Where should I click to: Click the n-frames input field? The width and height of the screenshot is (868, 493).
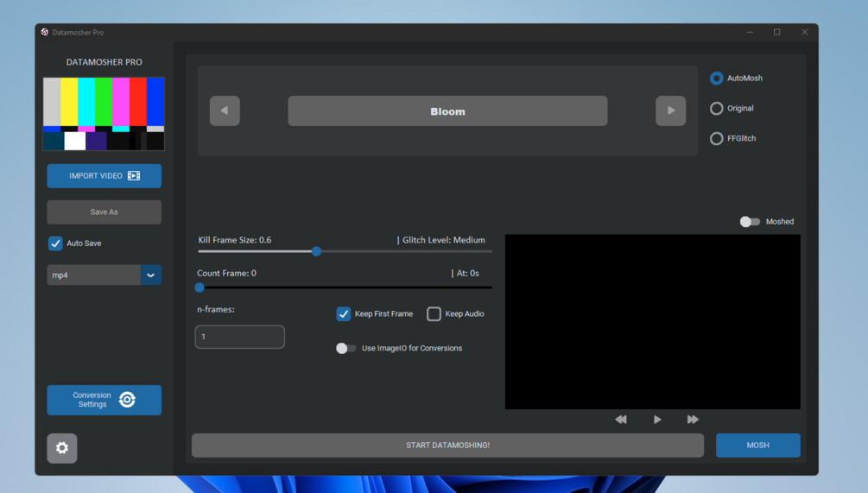(x=240, y=337)
